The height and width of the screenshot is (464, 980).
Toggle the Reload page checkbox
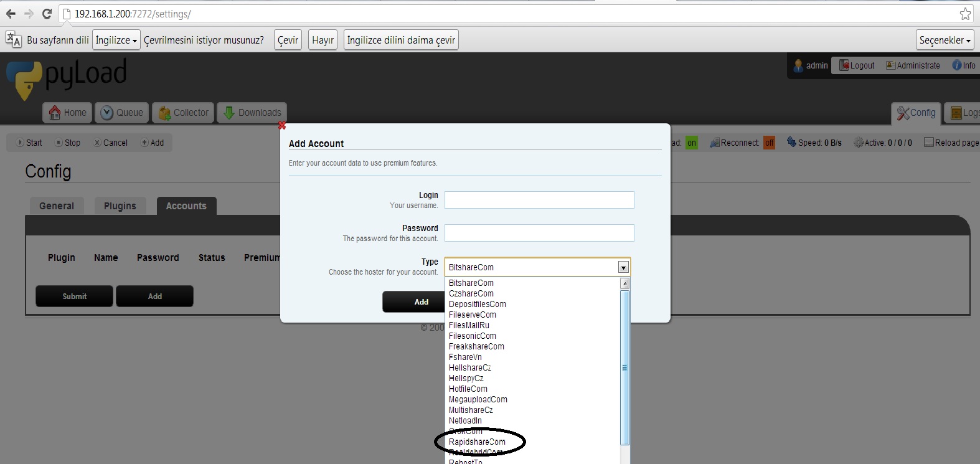coord(929,143)
